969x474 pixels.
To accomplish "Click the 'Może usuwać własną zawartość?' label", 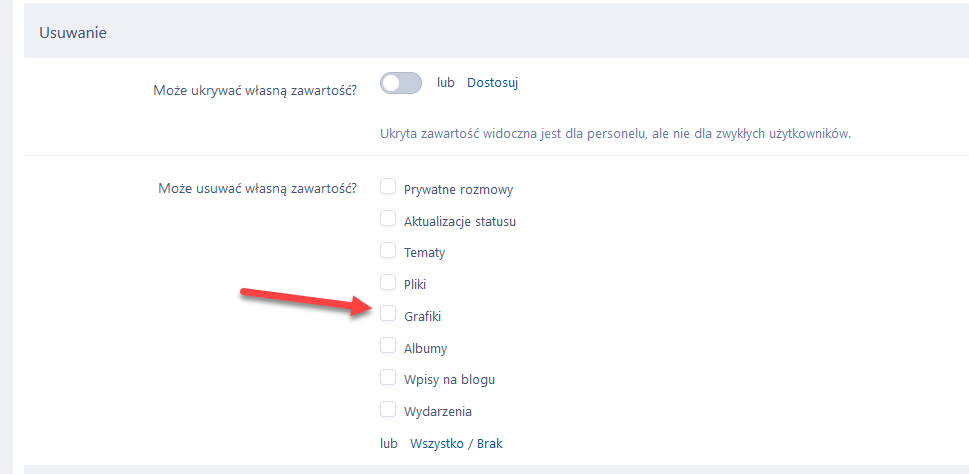I will tap(258, 187).
